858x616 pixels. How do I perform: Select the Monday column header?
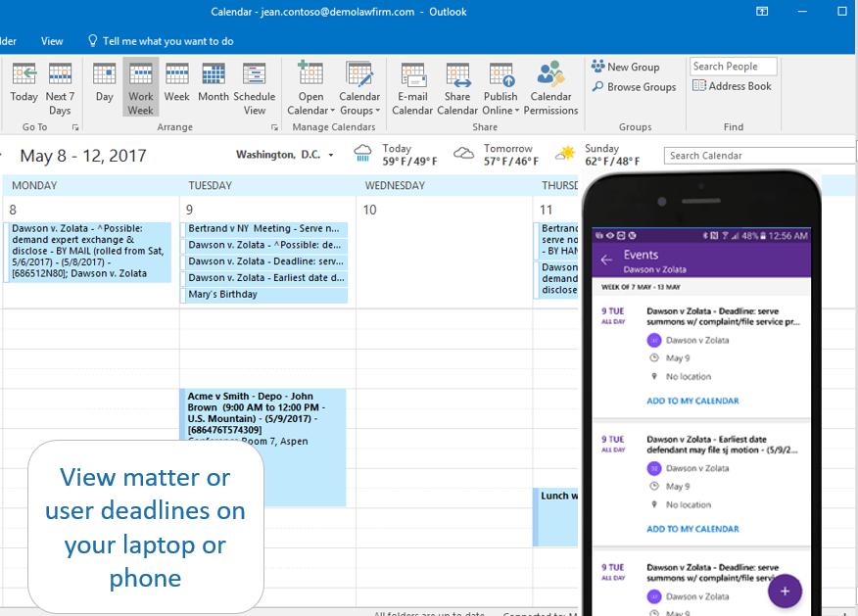(91, 185)
